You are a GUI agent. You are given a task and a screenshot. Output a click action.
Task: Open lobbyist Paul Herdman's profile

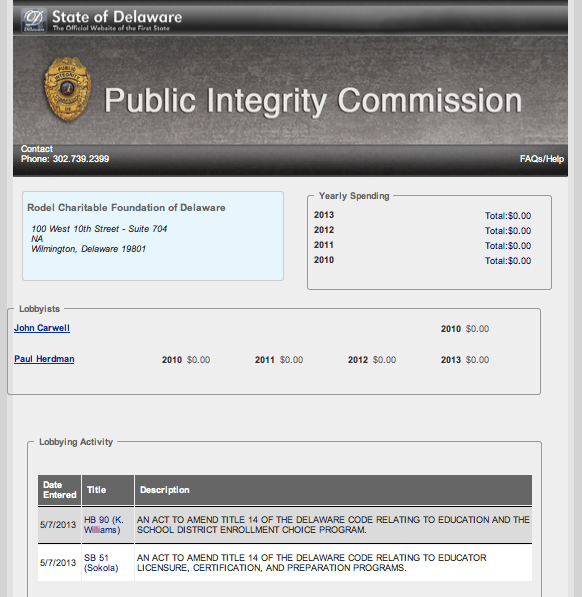pos(44,359)
